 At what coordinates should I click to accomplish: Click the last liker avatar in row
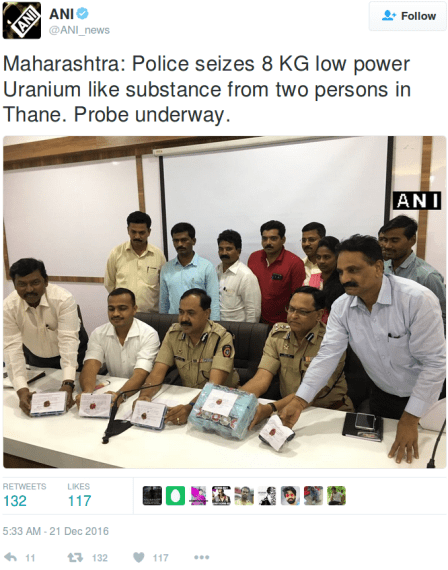(x=336, y=495)
